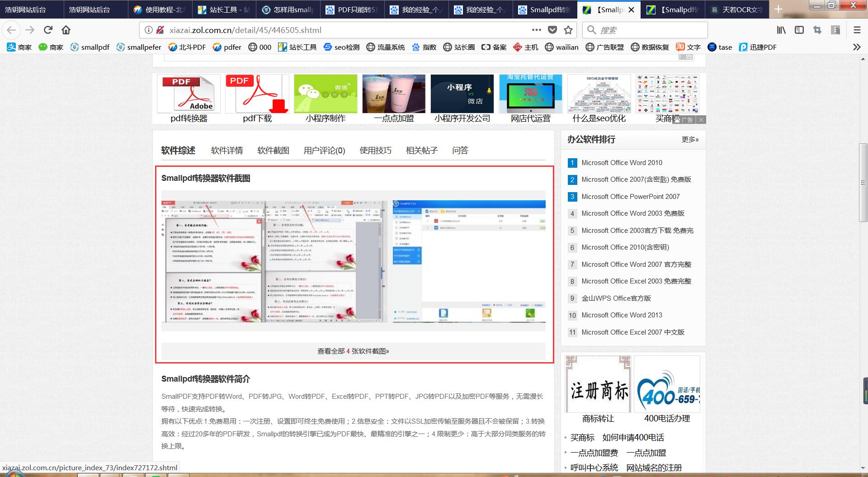This screenshot has height=477, width=868.
Task: Select 使用技巧 page tab
Action: click(375, 150)
